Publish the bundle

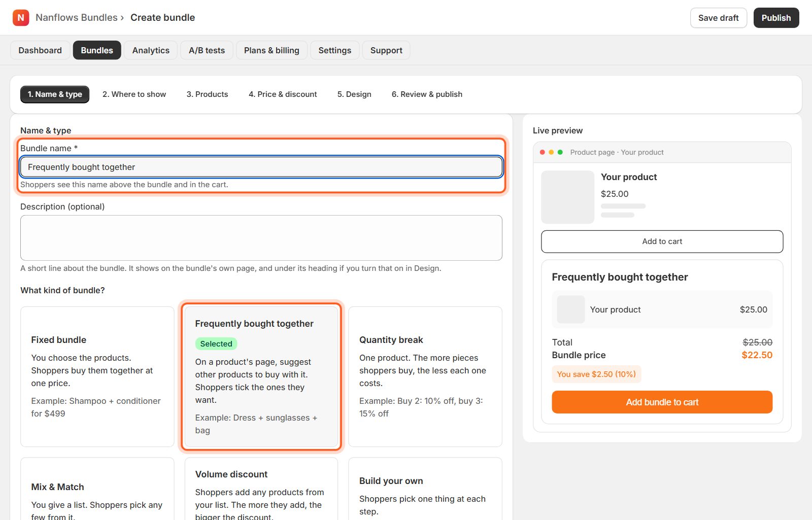776,18
